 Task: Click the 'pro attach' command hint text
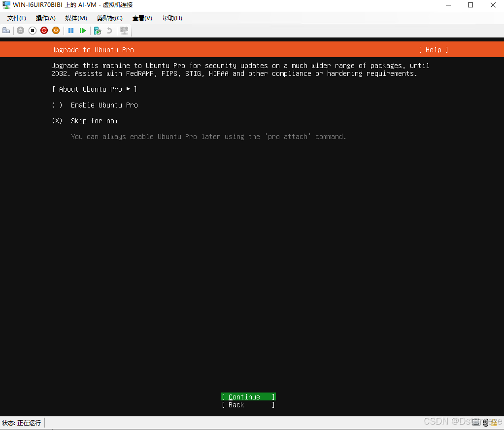[208, 137]
